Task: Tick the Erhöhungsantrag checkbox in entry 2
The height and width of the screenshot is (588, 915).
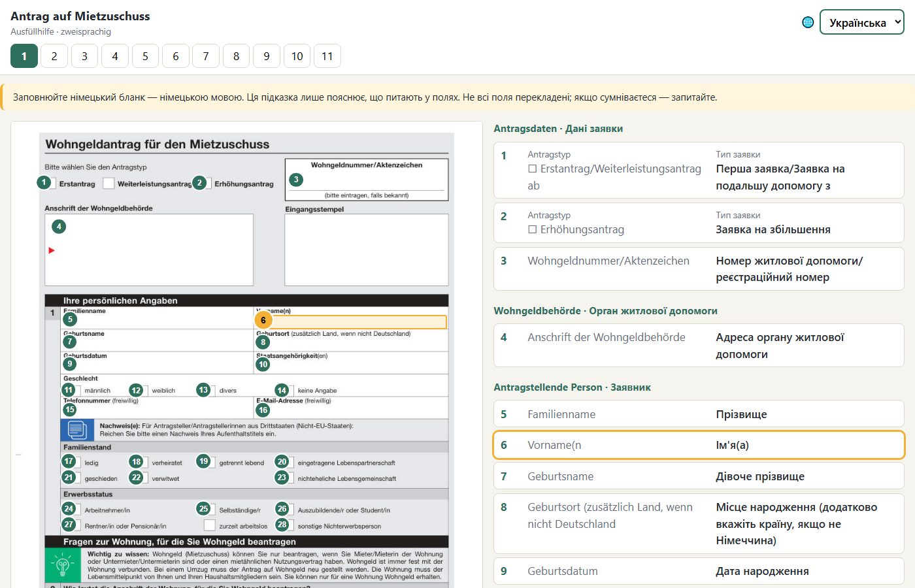Action: click(x=533, y=229)
